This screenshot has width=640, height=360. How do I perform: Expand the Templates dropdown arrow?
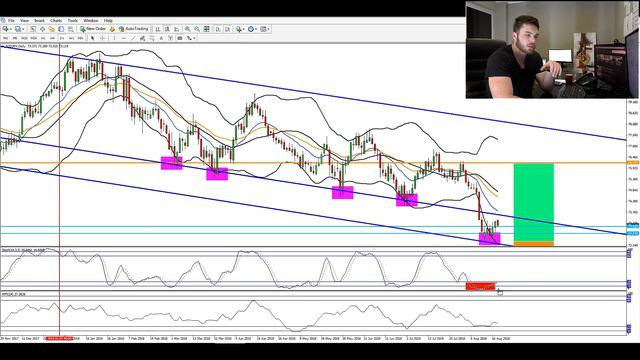click(x=269, y=29)
